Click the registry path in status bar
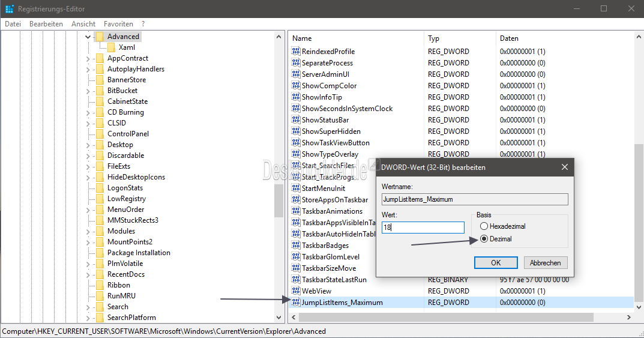Image resolution: width=644 pixels, height=338 pixels. [x=164, y=331]
